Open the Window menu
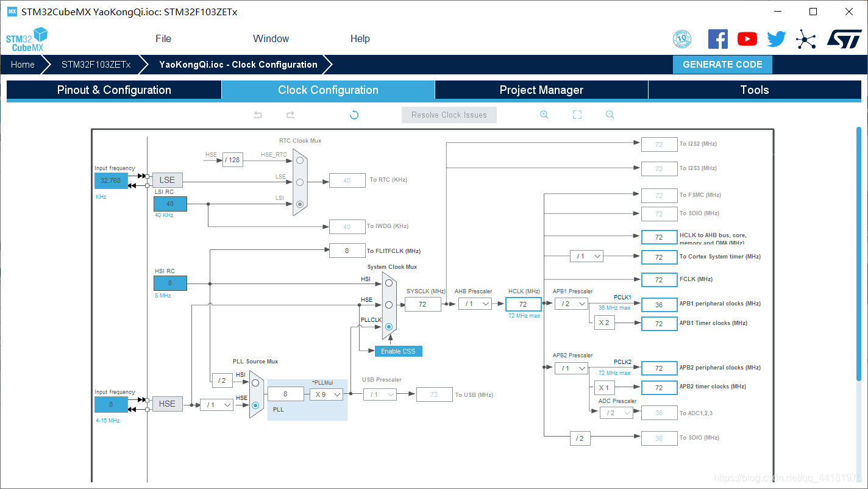The image size is (868, 489). click(271, 38)
